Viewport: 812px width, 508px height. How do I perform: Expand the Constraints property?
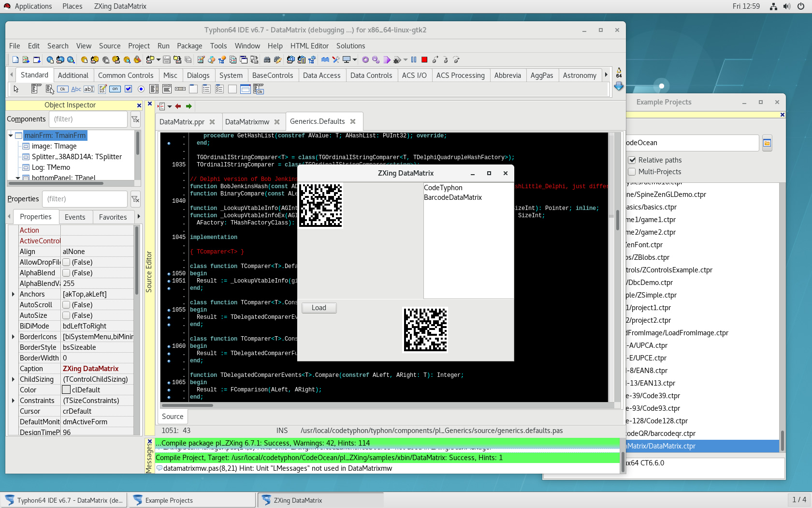coord(13,401)
